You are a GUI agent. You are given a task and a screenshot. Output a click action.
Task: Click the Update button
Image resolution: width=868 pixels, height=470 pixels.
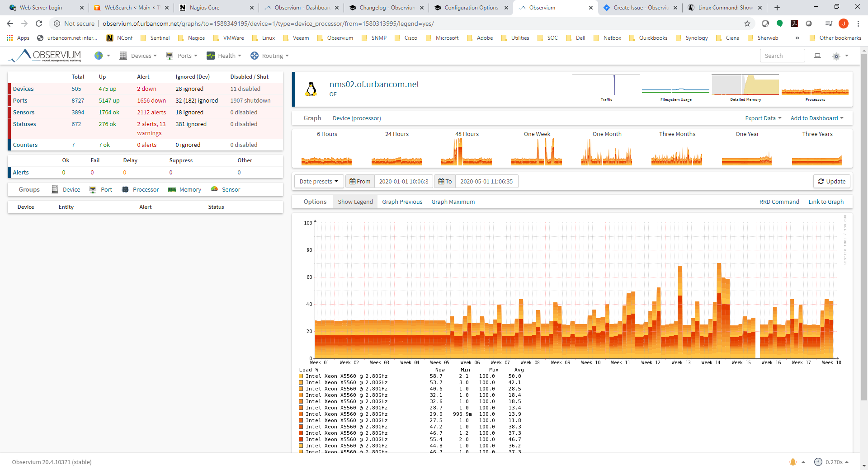[832, 181]
